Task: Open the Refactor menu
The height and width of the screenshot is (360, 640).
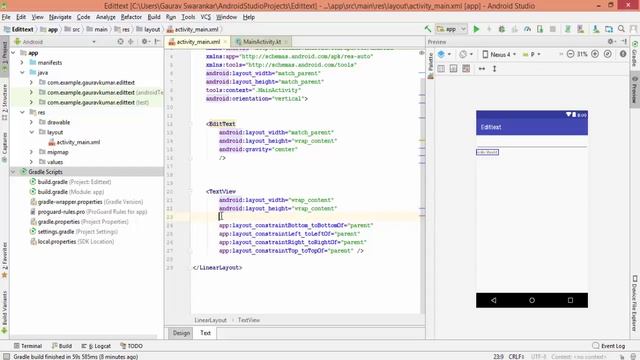Action: coord(131,17)
